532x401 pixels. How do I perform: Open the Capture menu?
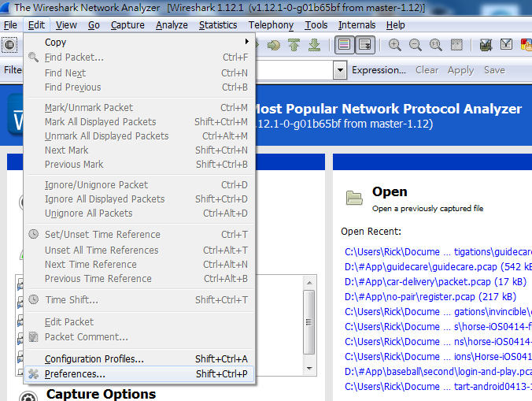point(127,25)
